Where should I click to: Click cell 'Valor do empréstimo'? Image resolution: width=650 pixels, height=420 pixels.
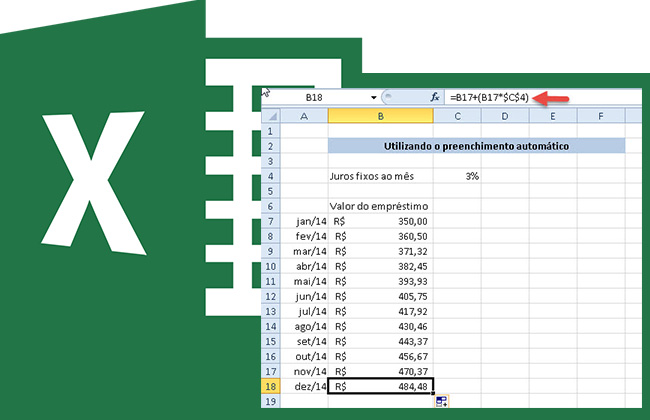click(381, 206)
